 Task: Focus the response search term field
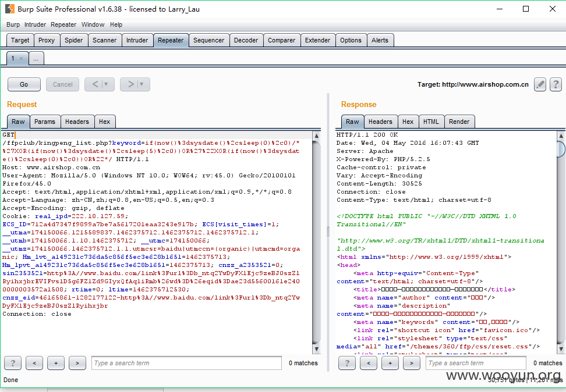[x=476, y=363]
